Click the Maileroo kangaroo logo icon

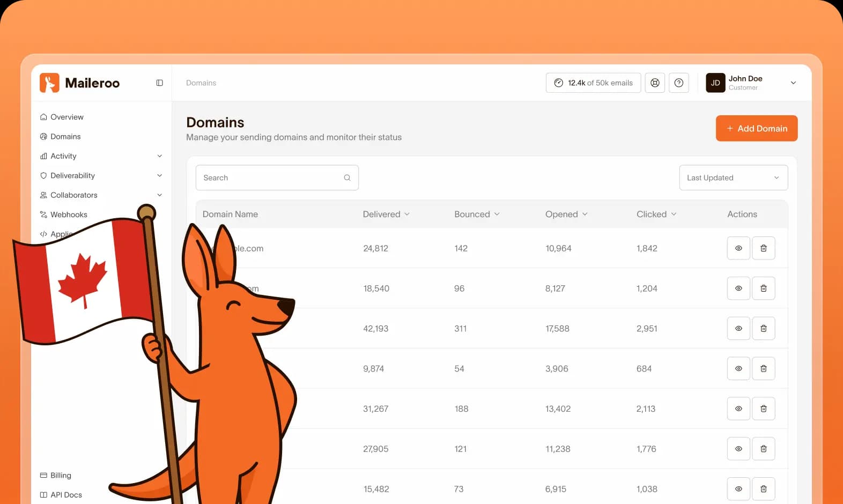tap(49, 83)
